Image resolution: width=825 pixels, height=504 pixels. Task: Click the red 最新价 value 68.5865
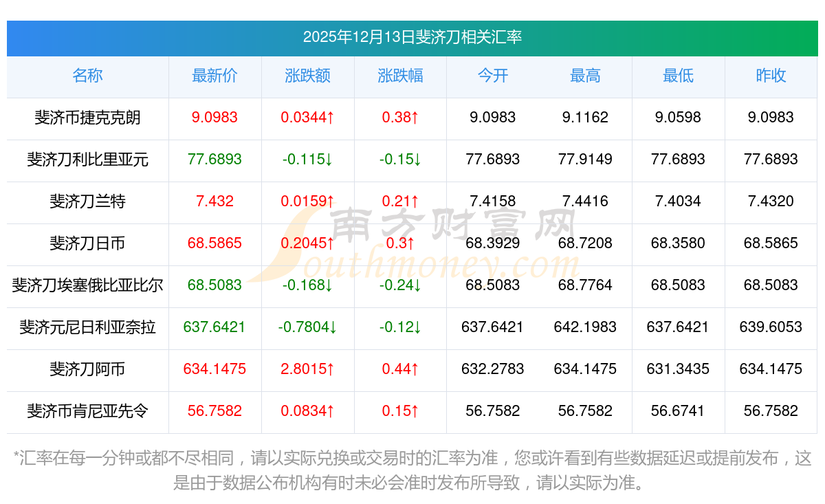(x=214, y=243)
